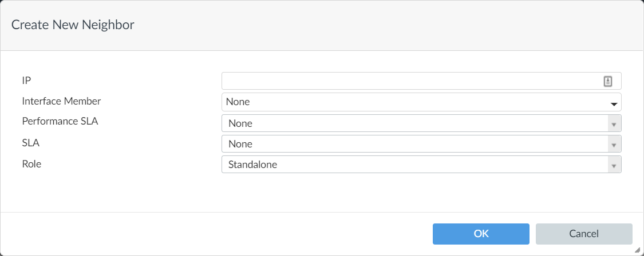This screenshot has height=256, width=644.
Task: Click the contact card icon in IP field
Action: coord(608,81)
